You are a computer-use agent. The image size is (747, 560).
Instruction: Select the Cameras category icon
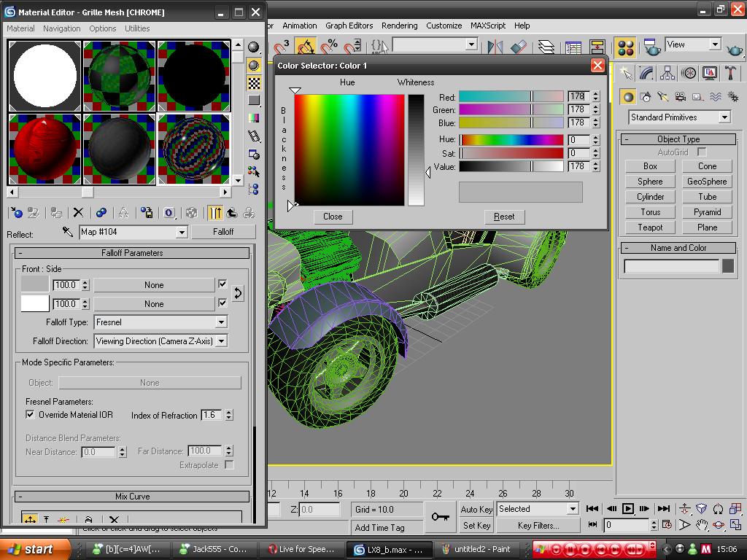tap(680, 97)
